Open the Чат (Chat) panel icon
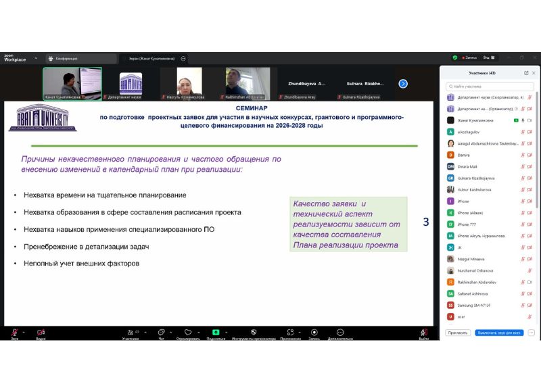 (x=161, y=332)
